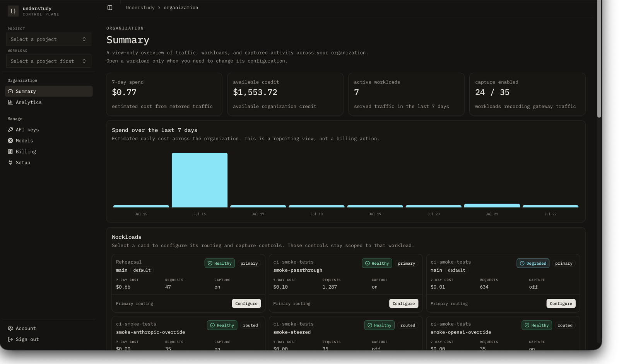Click the Degraded status badge

coord(533,263)
